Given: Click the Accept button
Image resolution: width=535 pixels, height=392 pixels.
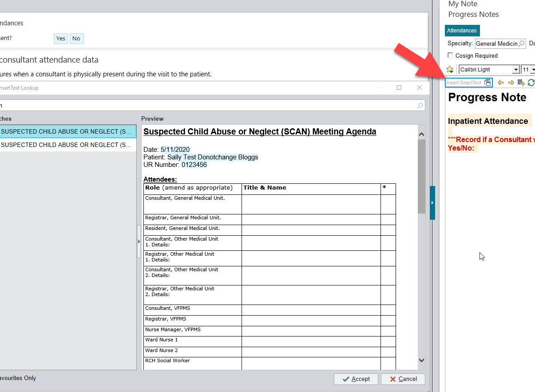Looking at the screenshot, I should click(356, 379).
